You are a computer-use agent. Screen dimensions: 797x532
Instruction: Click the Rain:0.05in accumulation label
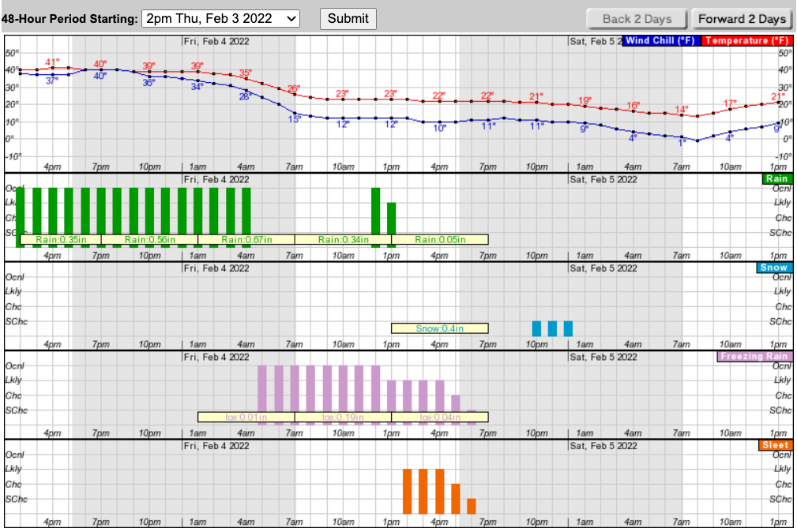pyautogui.click(x=439, y=240)
